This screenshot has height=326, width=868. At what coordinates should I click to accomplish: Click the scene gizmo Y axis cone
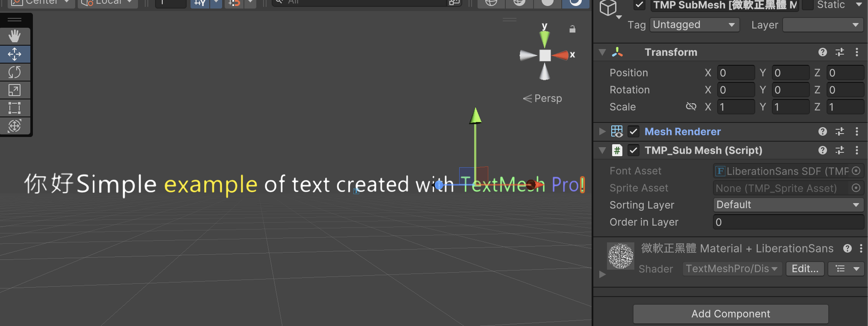tap(545, 39)
